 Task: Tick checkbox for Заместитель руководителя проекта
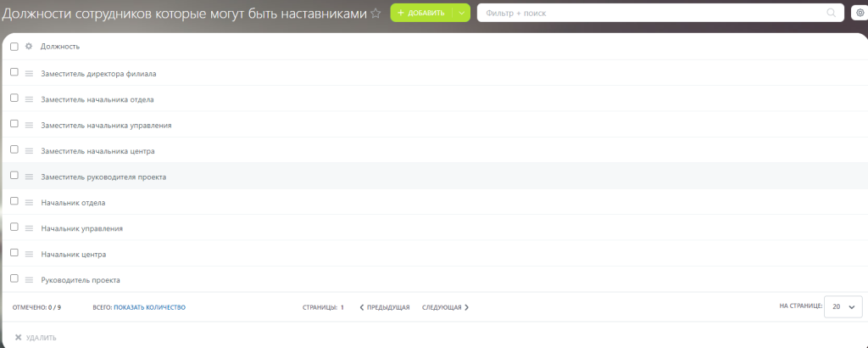(14, 176)
